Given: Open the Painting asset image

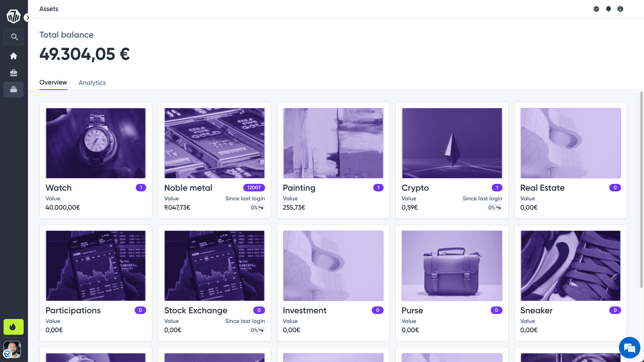Looking at the screenshot, I should click(333, 143).
